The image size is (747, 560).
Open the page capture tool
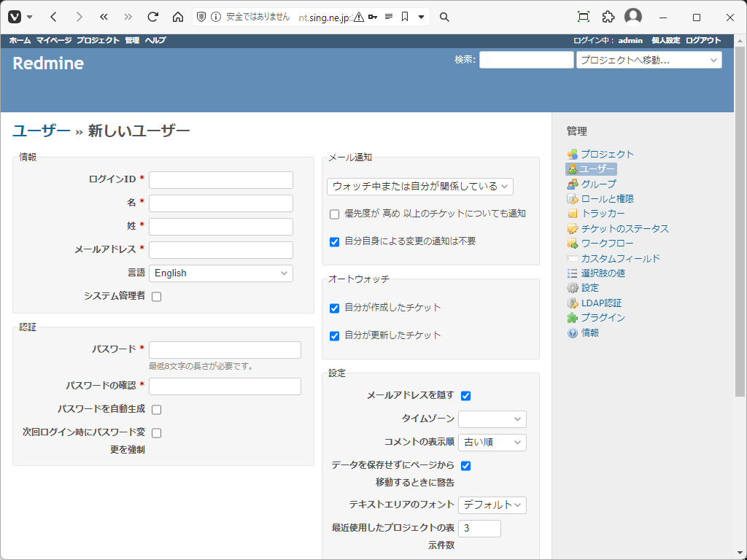pyautogui.click(x=584, y=17)
